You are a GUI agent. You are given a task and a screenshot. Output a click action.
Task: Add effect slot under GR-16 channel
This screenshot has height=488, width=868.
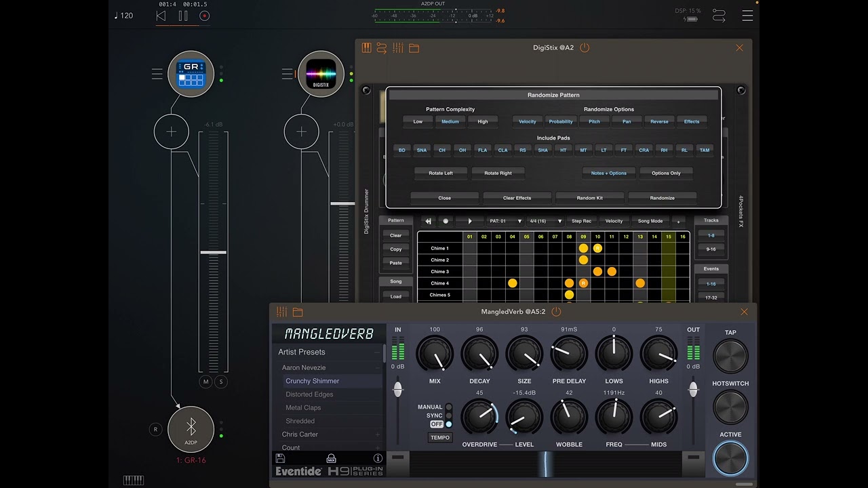pyautogui.click(x=171, y=131)
